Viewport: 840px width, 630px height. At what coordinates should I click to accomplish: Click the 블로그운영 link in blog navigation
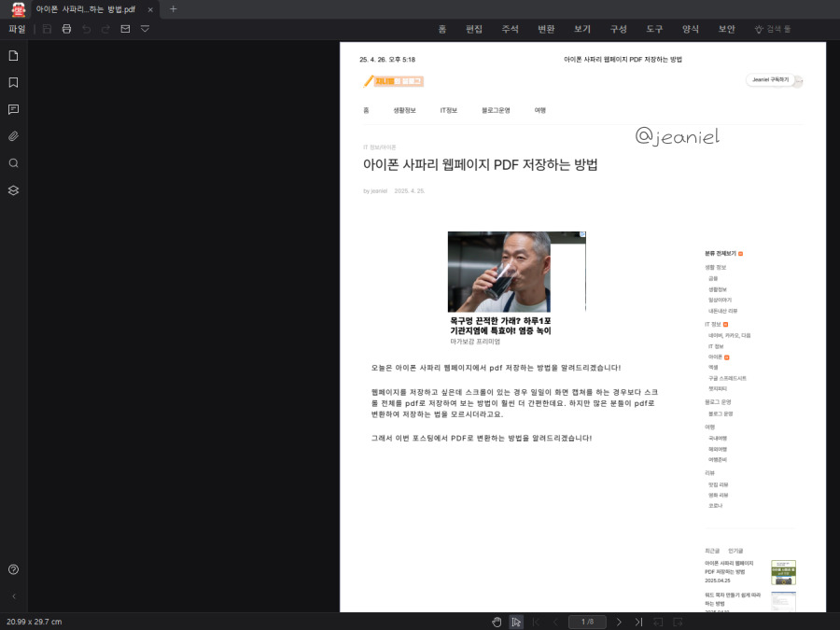[x=497, y=110]
